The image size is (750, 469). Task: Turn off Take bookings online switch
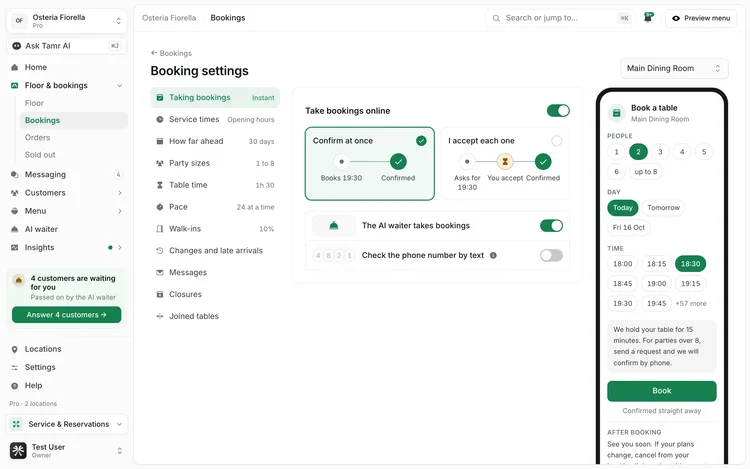click(558, 110)
